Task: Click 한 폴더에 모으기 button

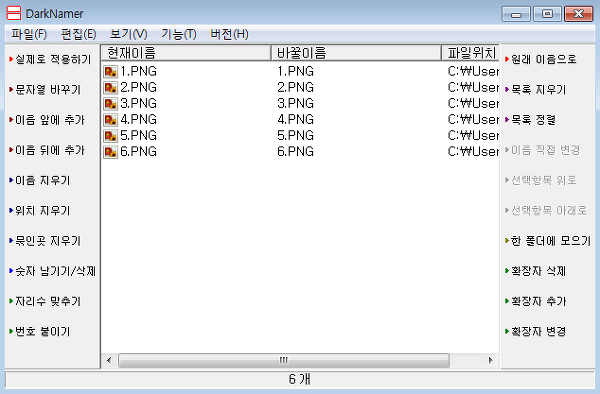Action: click(548, 241)
